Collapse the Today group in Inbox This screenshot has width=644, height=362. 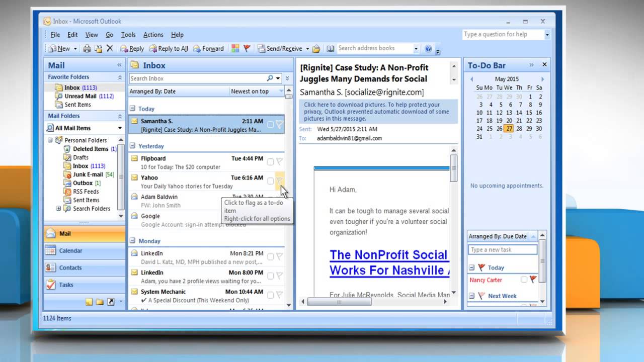132,109
